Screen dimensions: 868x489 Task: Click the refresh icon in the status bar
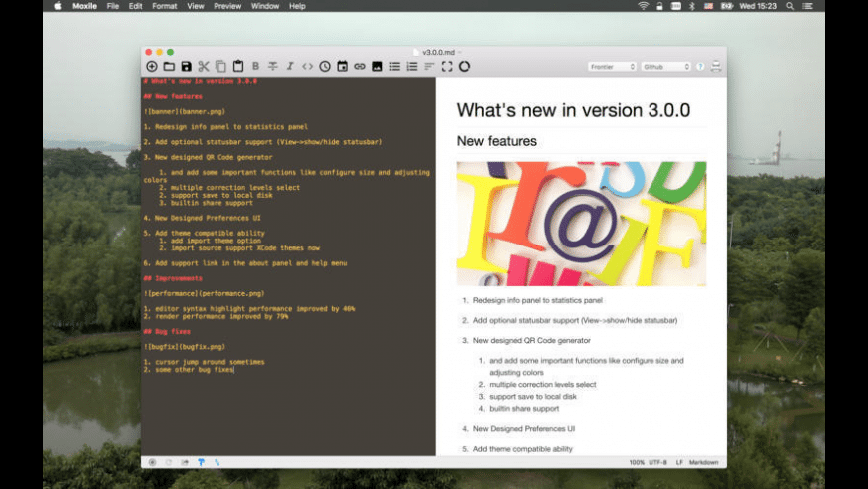(169, 462)
